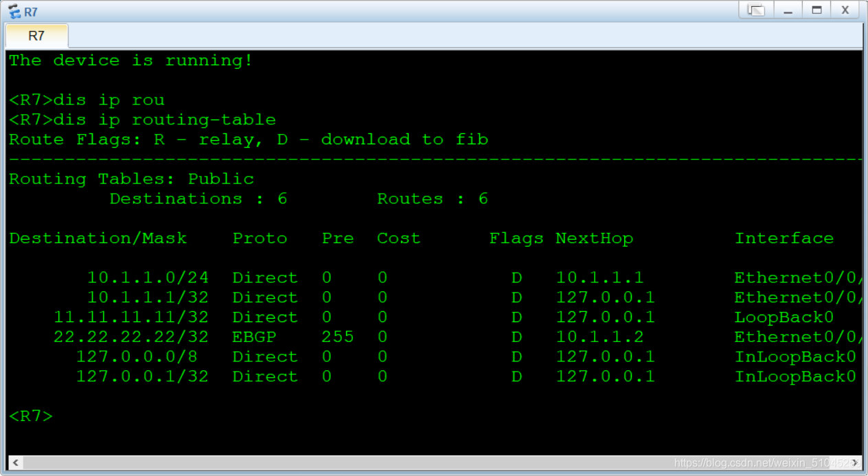Click the '<R7>dis ip rou' command line
This screenshot has height=476, width=868.
click(x=87, y=100)
